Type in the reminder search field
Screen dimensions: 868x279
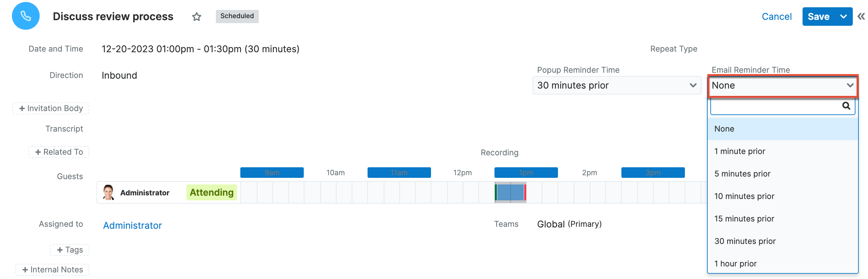(x=775, y=106)
